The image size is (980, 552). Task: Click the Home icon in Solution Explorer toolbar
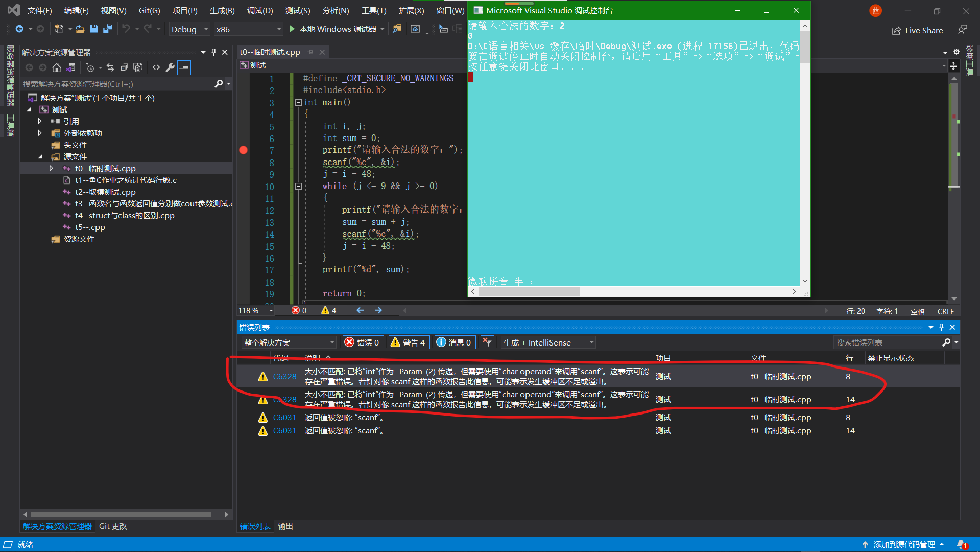(57, 67)
